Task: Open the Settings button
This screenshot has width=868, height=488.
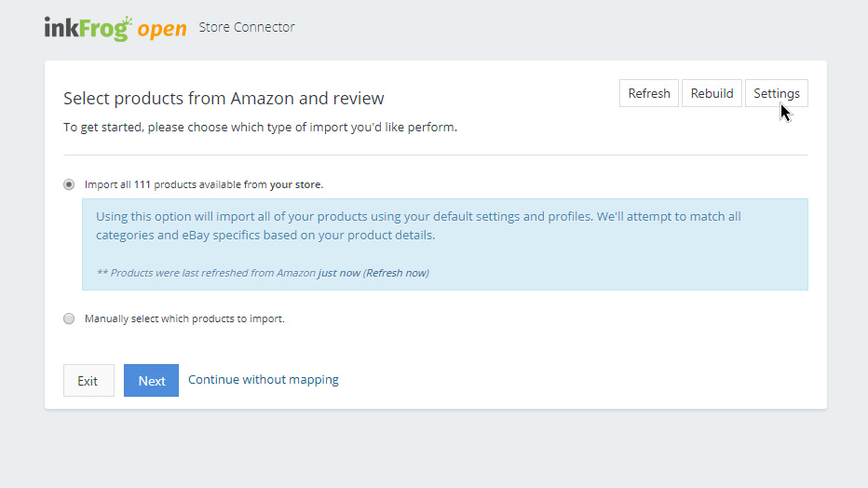Action: [776, 93]
